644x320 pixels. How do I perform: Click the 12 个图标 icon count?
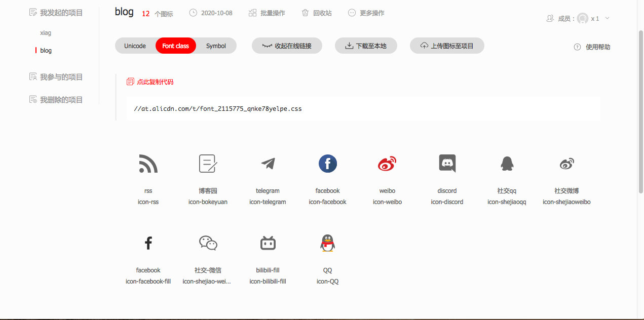pyautogui.click(x=157, y=14)
